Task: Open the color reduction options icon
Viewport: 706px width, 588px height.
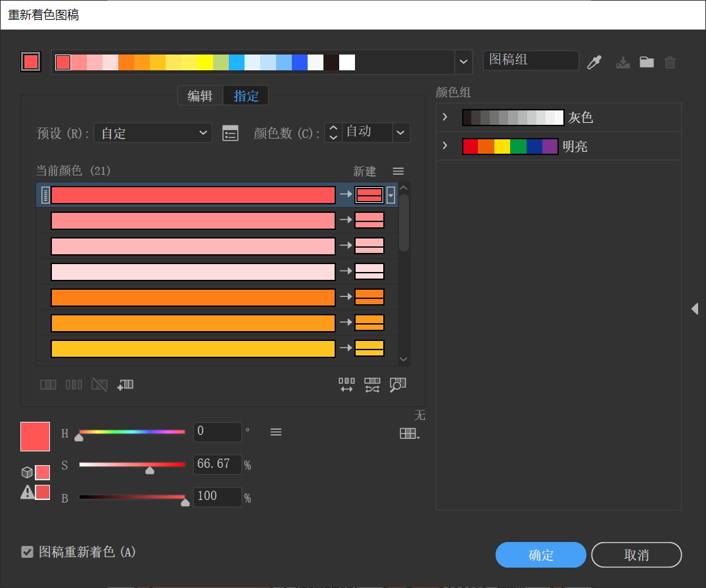Action: tap(230, 133)
